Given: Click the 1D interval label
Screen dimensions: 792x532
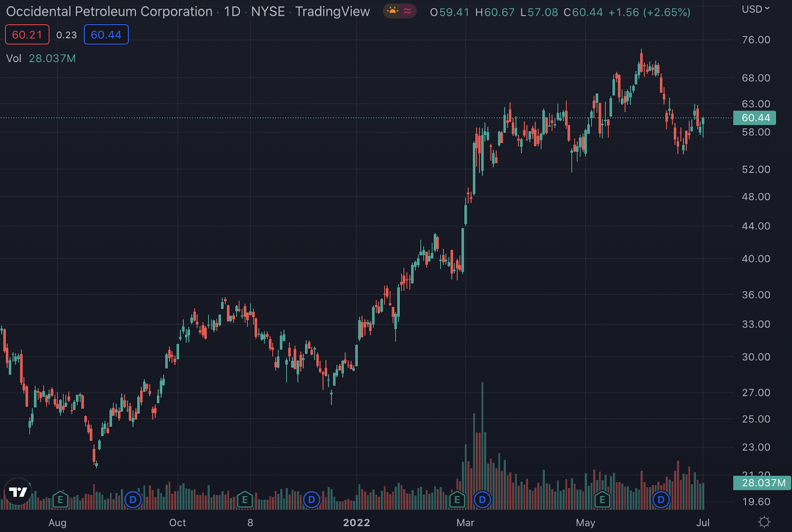Looking at the screenshot, I should (x=232, y=11).
